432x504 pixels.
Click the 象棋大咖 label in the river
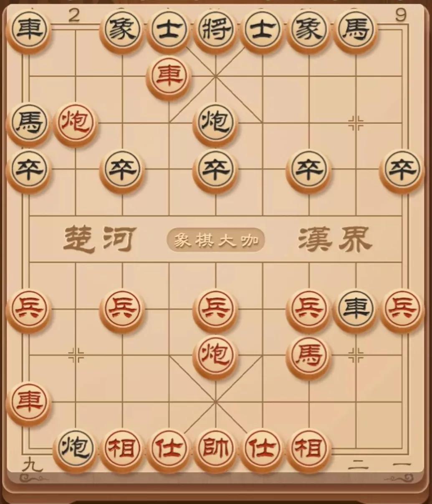[216, 240]
